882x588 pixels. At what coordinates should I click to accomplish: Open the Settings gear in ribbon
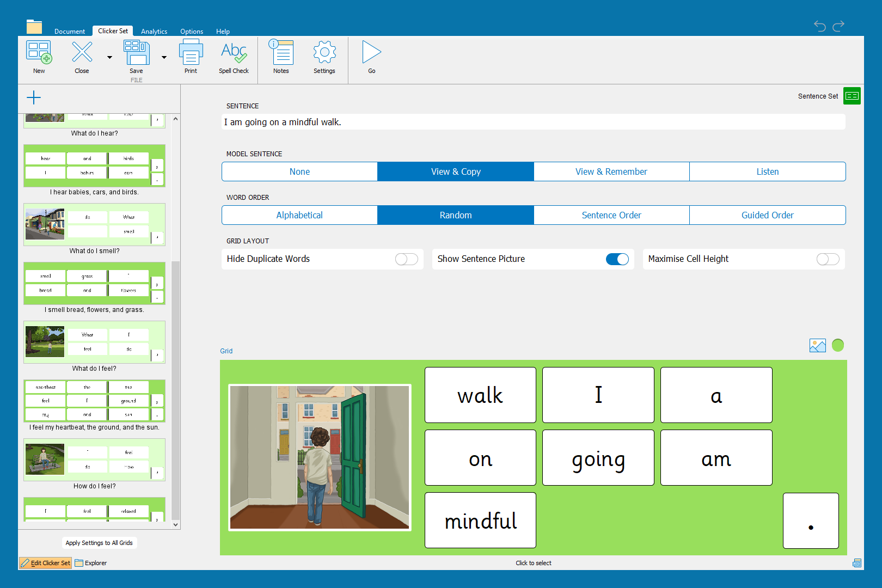coord(324,53)
